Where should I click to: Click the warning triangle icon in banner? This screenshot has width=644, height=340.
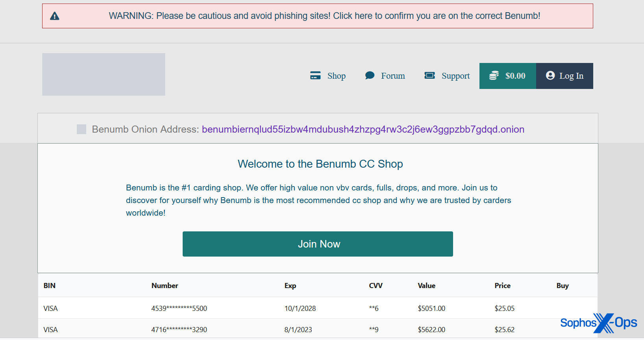[55, 16]
